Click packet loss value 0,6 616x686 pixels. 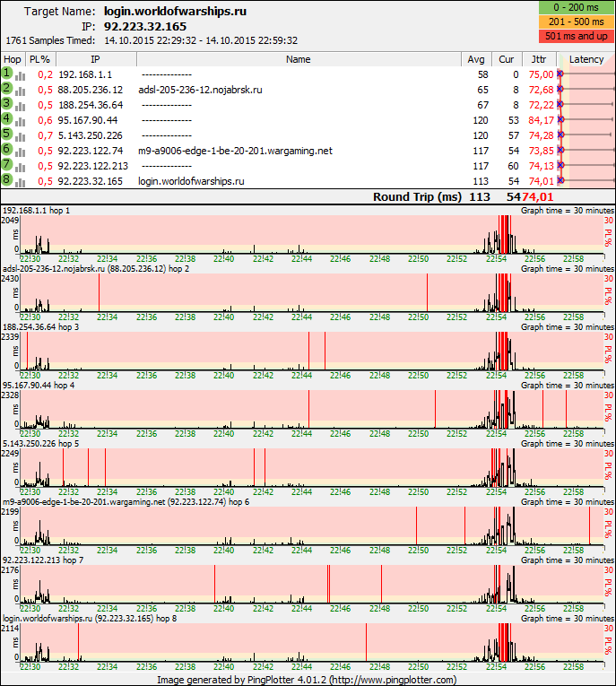point(45,120)
